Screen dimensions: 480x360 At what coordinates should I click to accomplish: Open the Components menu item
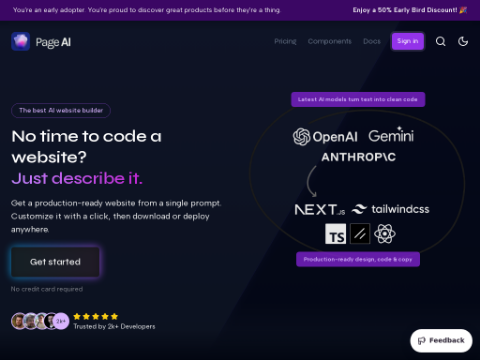[x=329, y=41]
